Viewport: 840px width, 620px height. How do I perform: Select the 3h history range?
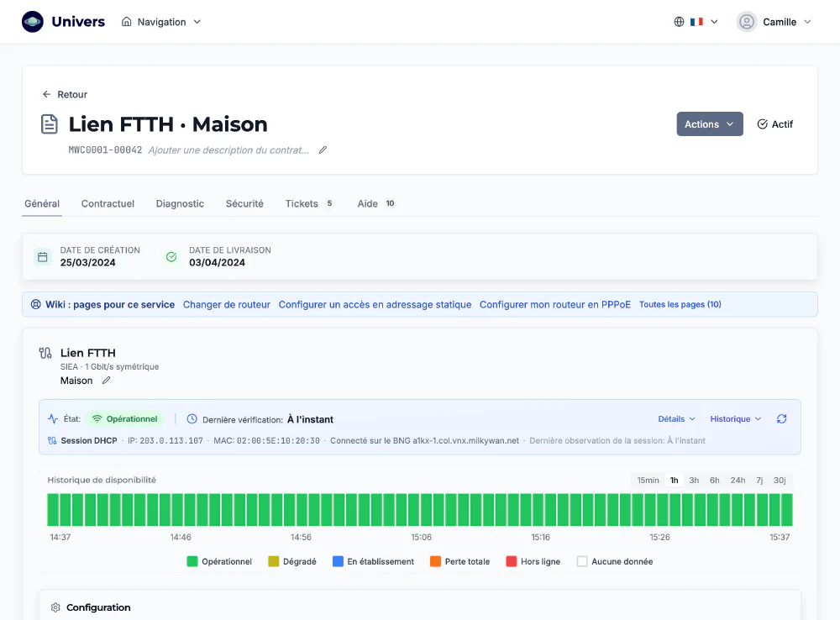click(x=694, y=481)
